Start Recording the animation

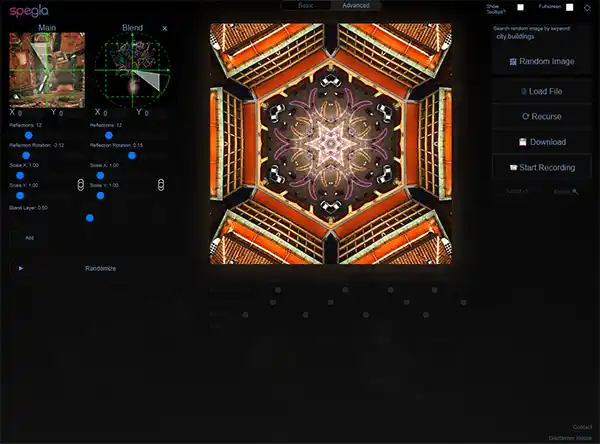541,167
